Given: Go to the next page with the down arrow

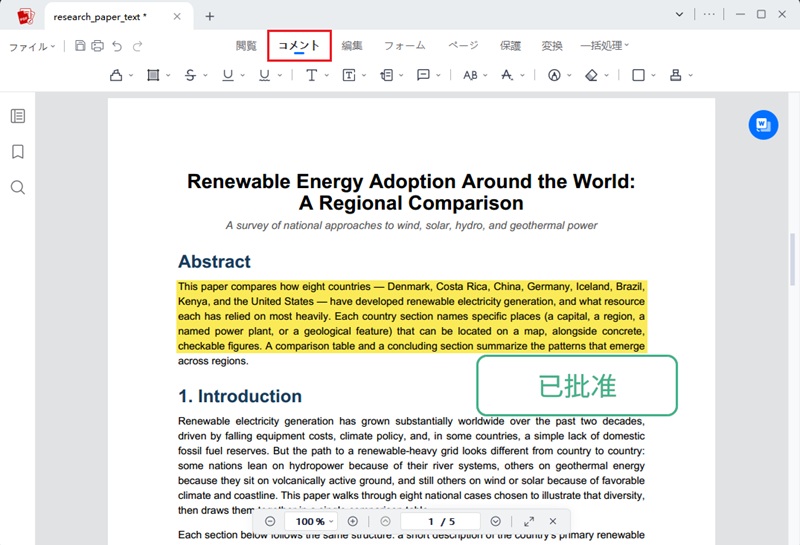Looking at the screenshot, I should 495,521.
